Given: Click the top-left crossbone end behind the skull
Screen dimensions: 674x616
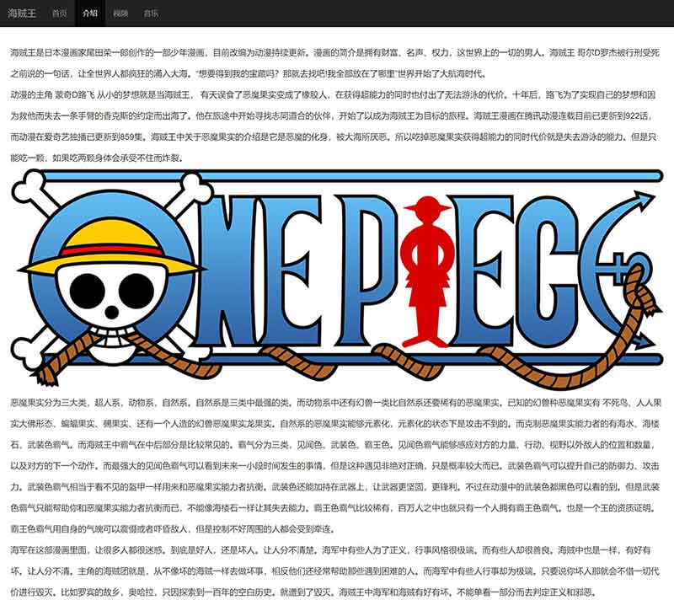Looking at the screenshot, I should [x=29, y=185].
